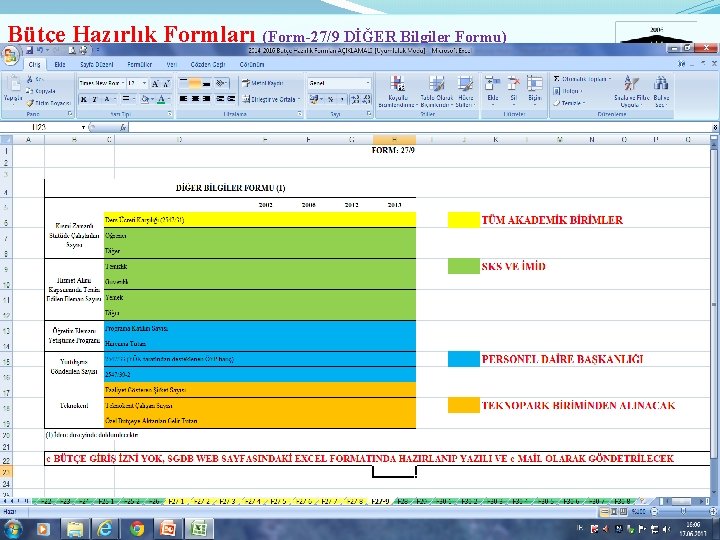The image size is (720, 540).
Task: Click the decrease indent icon
Action: 220,99
